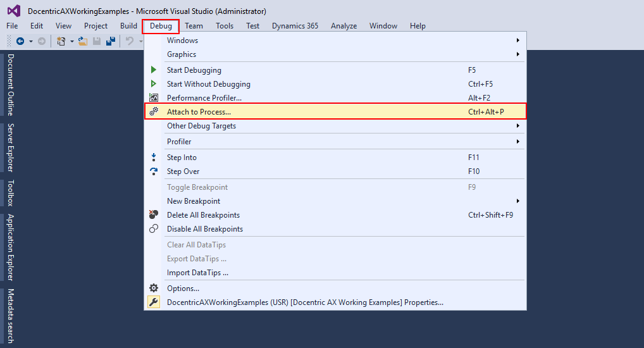Select Performance Profiler... menu entry

click(335, 98)
